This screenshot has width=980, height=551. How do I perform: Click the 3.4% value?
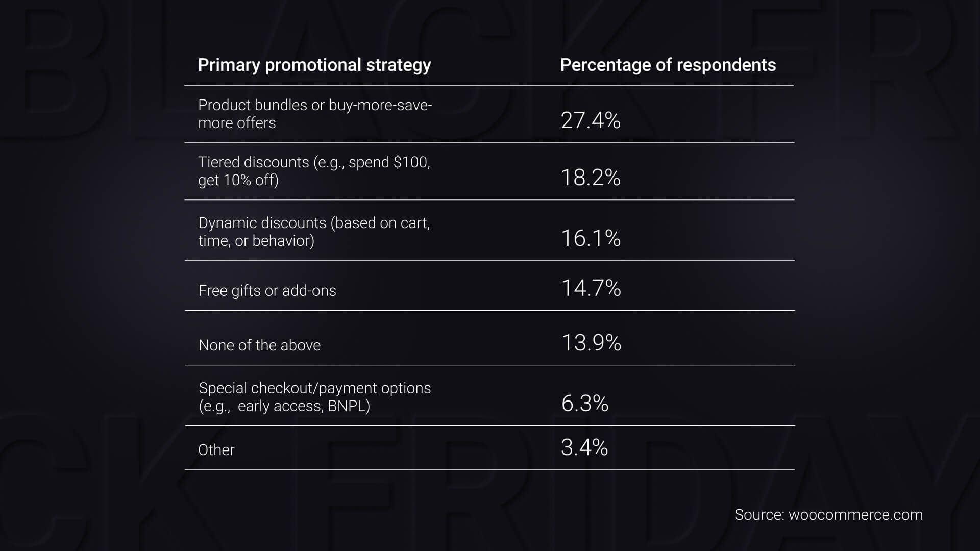click(x=584, y=447)
